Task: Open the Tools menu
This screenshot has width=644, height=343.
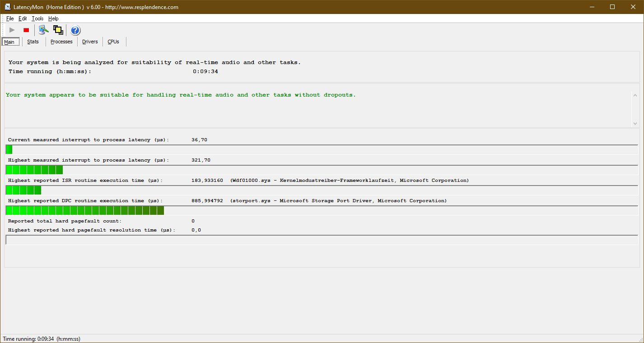Action: (37, 19)
